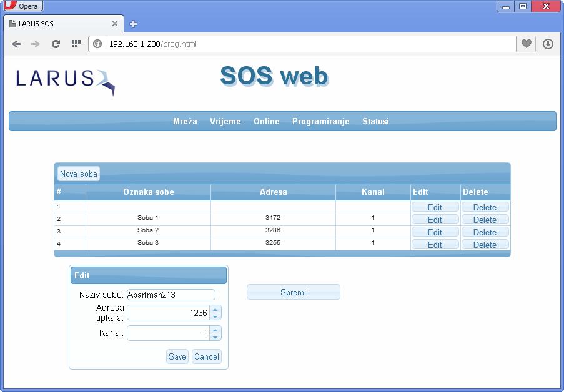Viewport: 564px width, 392px height.
Task: Edit the Soba 2 row
Action: (435, 232)
